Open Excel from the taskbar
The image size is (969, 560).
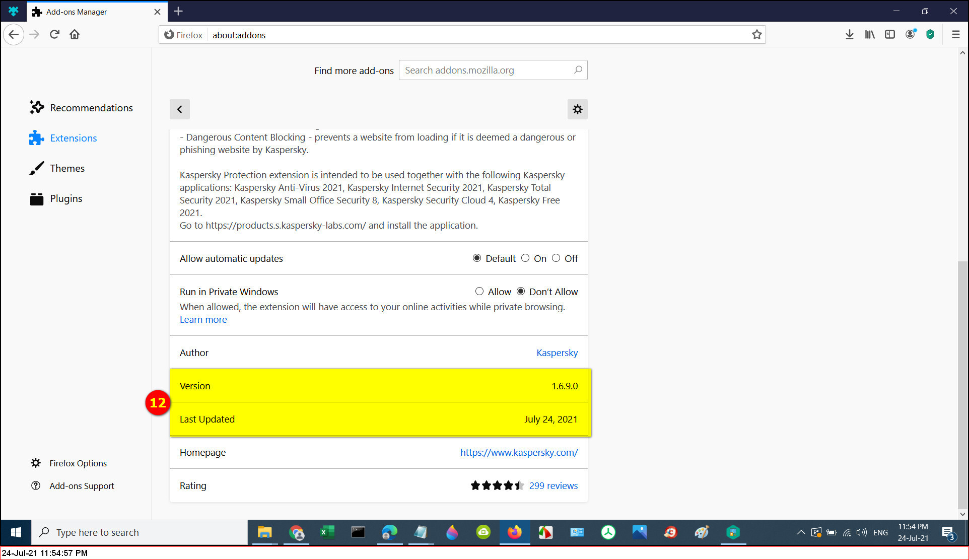click(x=327, y=532)
